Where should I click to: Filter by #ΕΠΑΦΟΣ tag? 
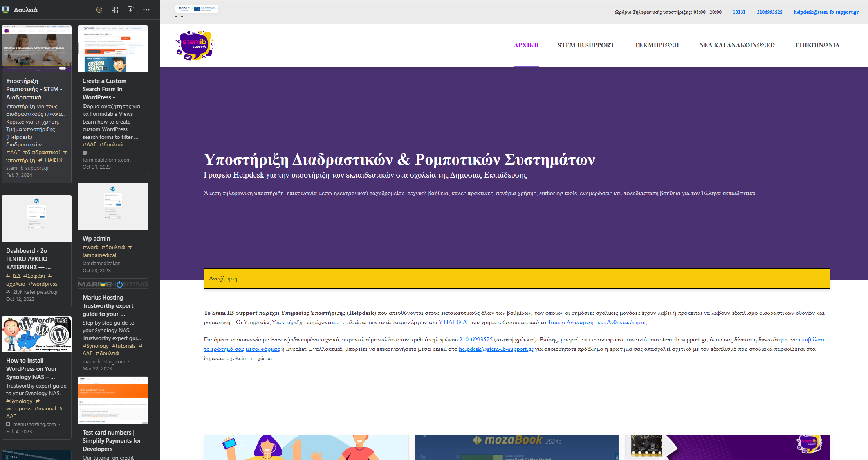(x=51, y=160)
